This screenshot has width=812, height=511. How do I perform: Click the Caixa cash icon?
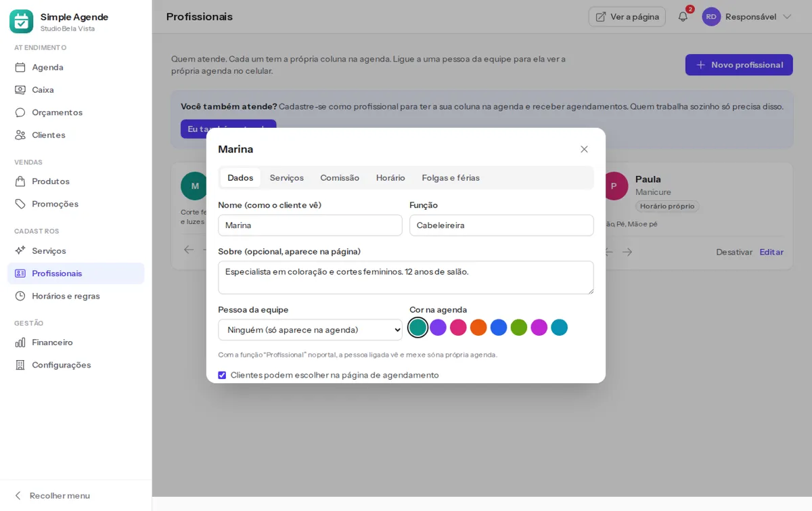point(20,89)
